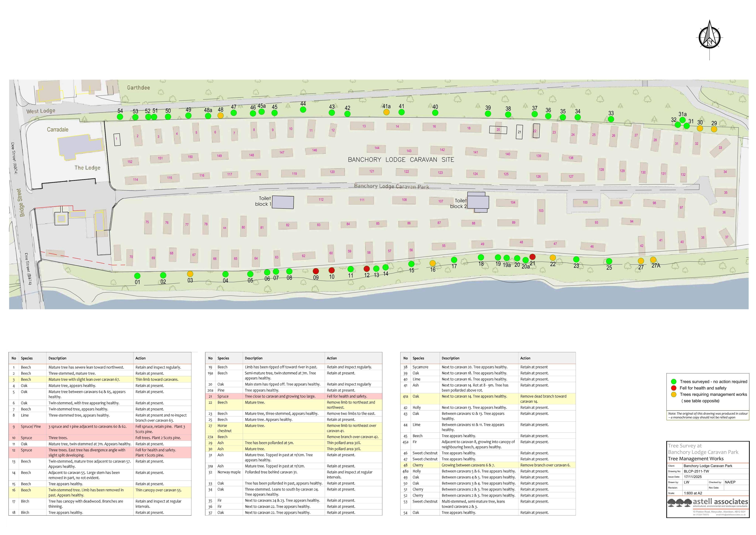Click the red tree marker labelled 09

point(316,271)
